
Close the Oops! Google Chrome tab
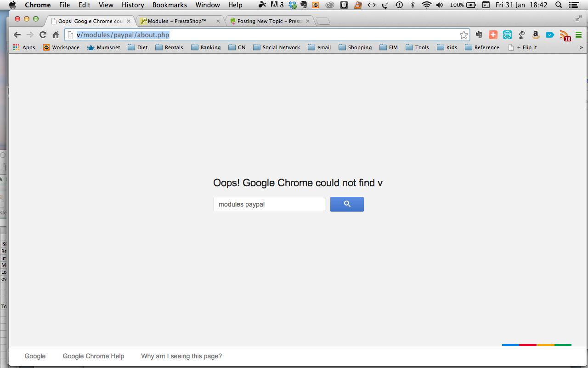tap(129, 21)
